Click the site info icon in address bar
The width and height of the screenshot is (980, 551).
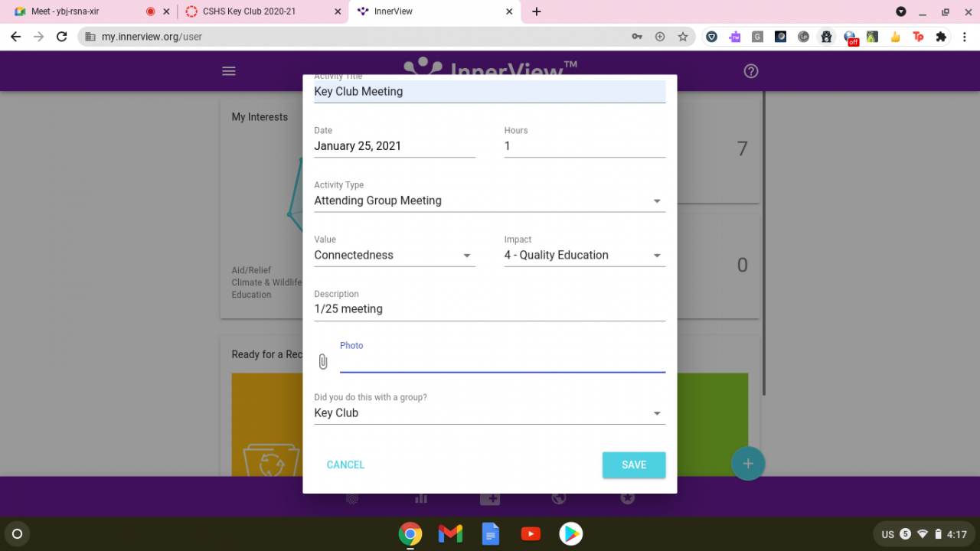tap(90, 37)
